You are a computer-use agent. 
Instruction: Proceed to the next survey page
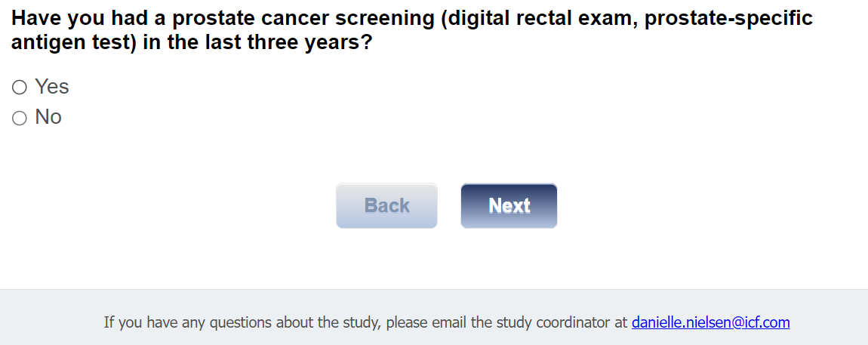click(509, 205)
